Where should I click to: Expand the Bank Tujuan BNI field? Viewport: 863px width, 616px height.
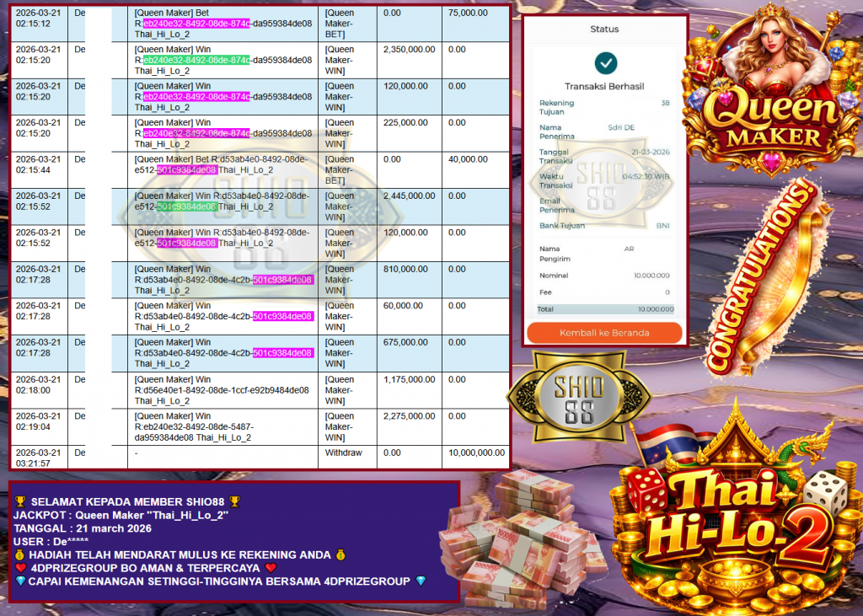click(x=603, y=226)
